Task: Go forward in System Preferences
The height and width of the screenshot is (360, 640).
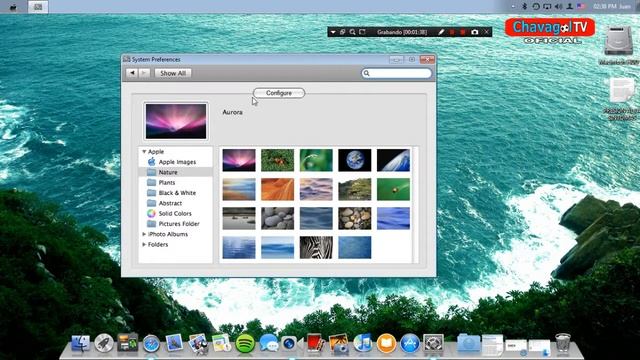Action: 144,73
